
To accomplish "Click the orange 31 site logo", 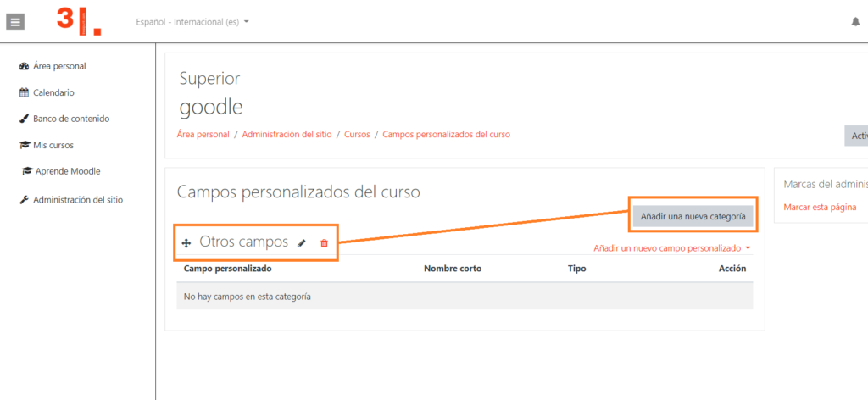I will click(x=78, y=21).
